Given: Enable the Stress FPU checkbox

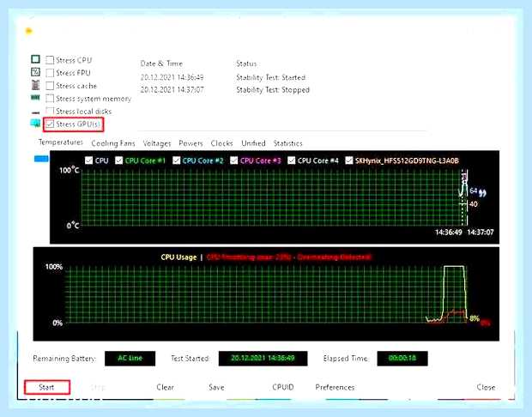Looking at the screenshot, I should coord(50,73).
